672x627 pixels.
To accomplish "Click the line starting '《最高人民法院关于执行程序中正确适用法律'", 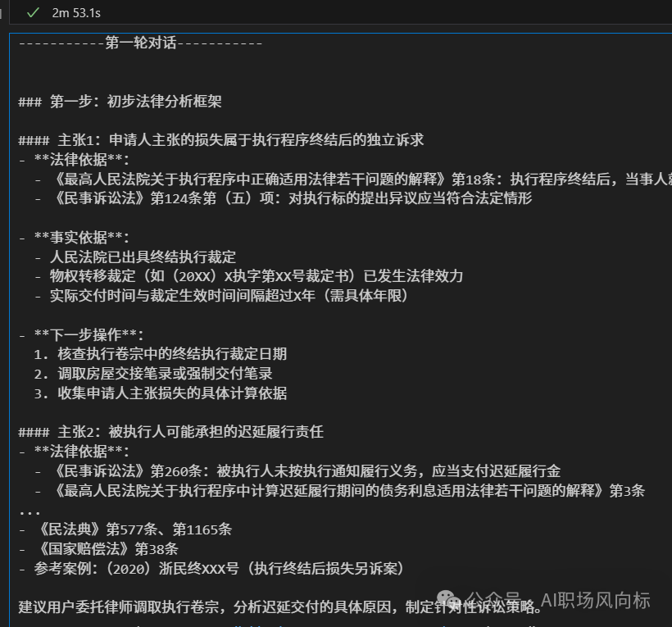I will pos(352,179).
